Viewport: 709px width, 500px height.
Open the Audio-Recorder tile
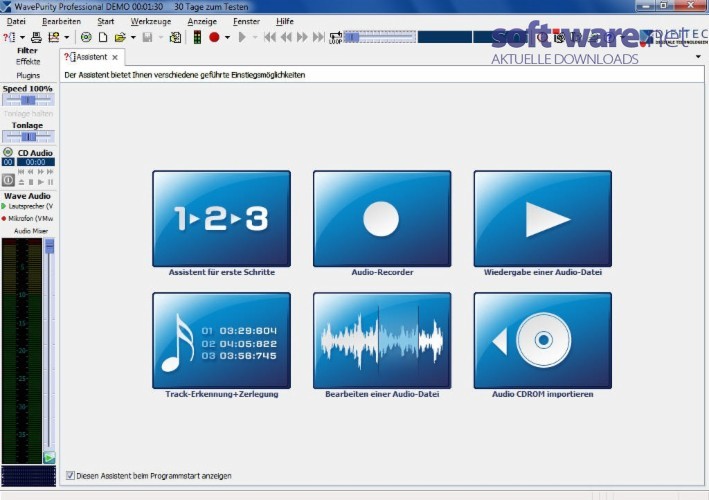point(382,218)
